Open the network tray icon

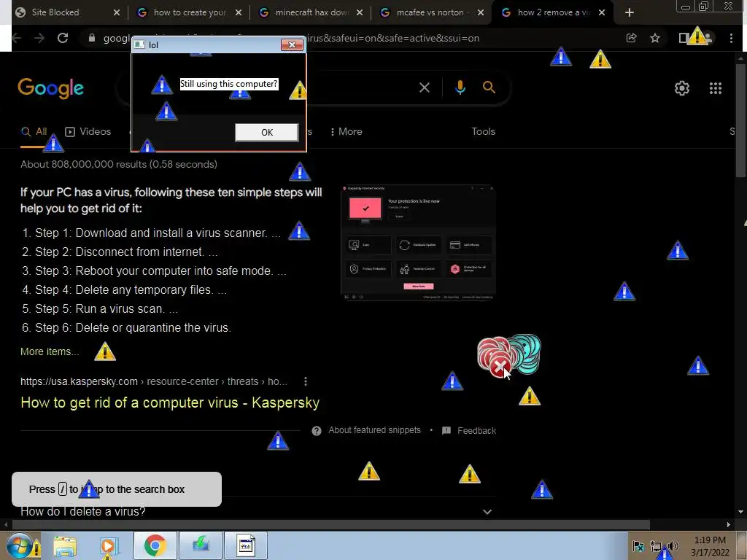click(x=656, y=546)
